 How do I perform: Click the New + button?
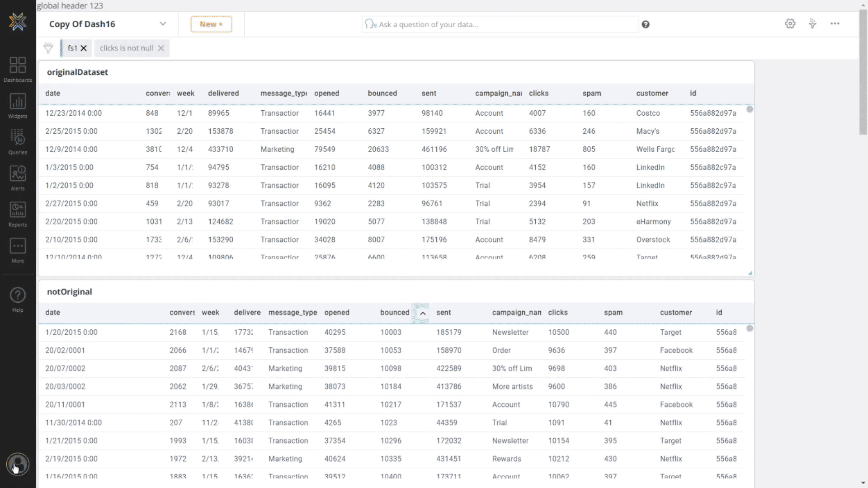coord(211,24)
